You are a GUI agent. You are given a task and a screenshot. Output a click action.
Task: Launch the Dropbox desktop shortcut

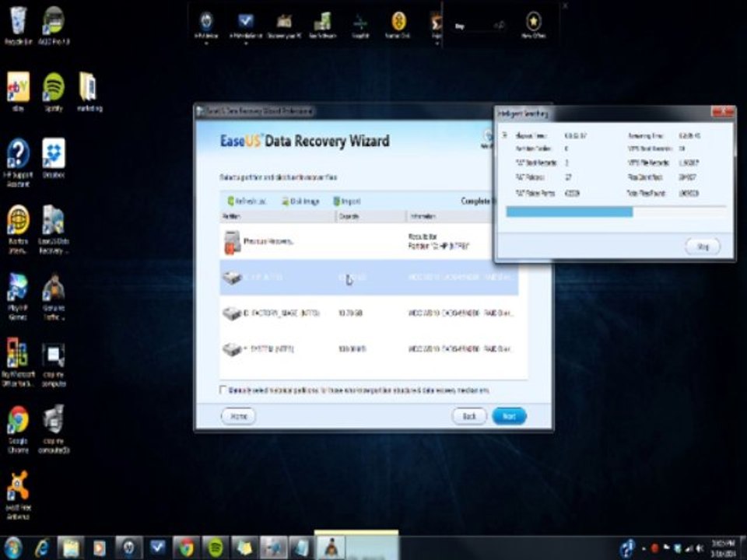pos(54,158)
